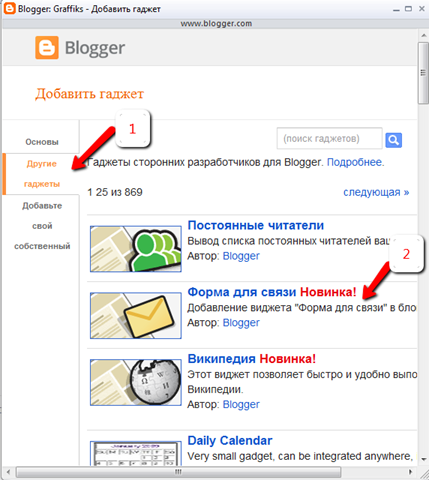
Task: Open the Daily Calendar gadget title
Action: [x=230, y=441]
